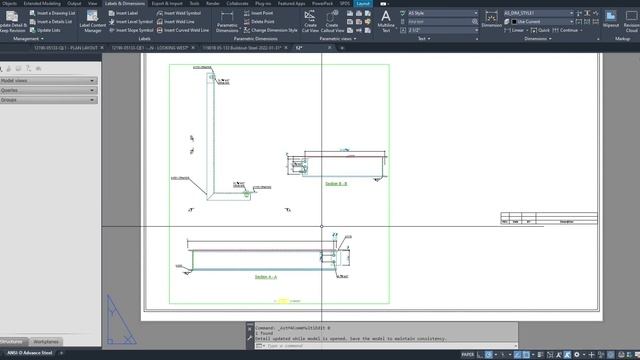The image size is (640, 360).
Task: Switch to Workplanes tab in left panel
Action: pyautogui.click(x=46, y=342)
